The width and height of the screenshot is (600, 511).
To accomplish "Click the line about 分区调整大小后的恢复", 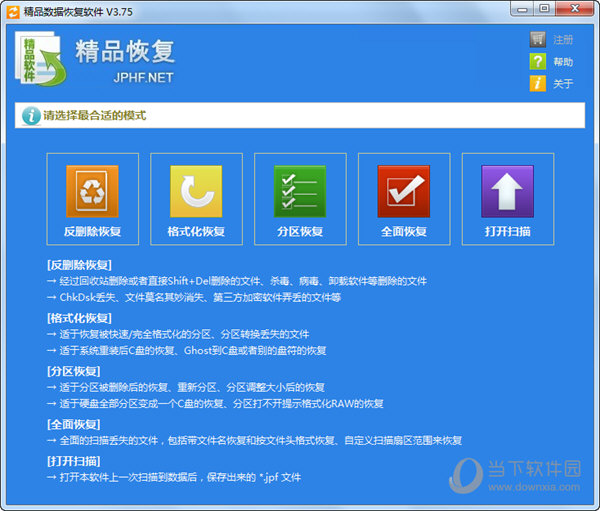I will coord(186,387).
